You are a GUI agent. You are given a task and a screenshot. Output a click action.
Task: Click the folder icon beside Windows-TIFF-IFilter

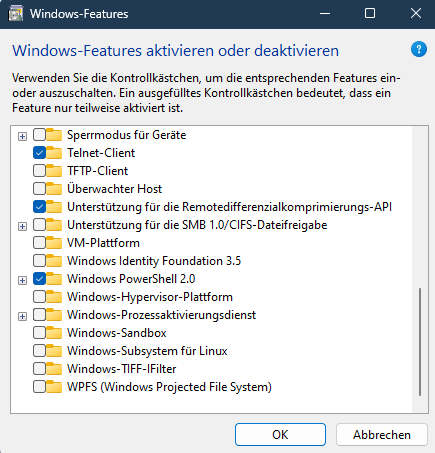tap(54, 369)
